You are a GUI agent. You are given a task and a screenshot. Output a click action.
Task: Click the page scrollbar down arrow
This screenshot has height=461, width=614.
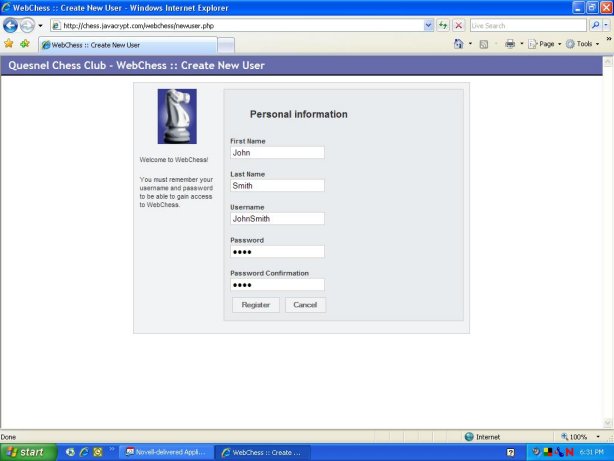pos(608,423)
